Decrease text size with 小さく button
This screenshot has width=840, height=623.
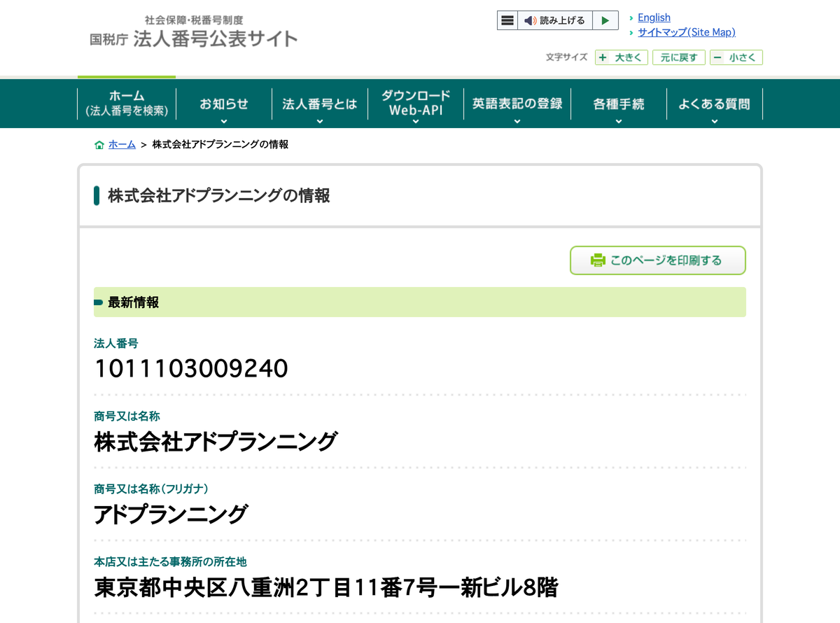pos(736,57)
